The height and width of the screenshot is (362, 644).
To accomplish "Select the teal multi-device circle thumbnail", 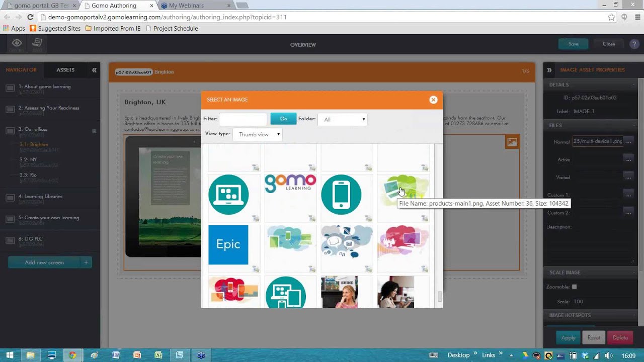I will pyautogui.click(x=286, y=292).
